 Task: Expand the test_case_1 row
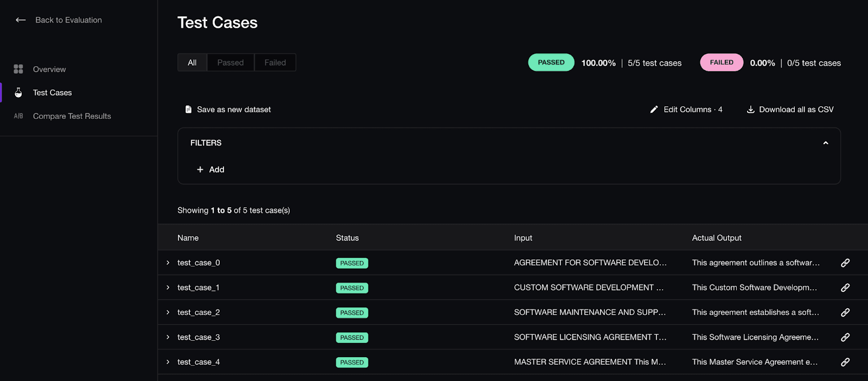pyautogui.click(x=168, y=288)
